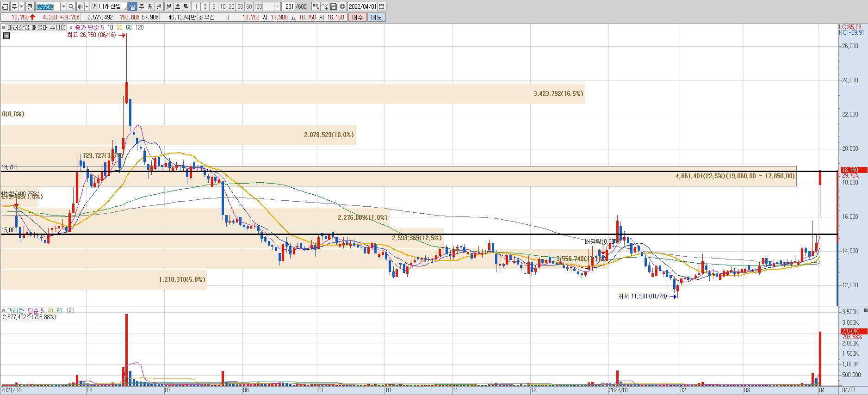
Task: Click the 5-period moving average legend
Action: pyautogui.click(x=102, y=27)
